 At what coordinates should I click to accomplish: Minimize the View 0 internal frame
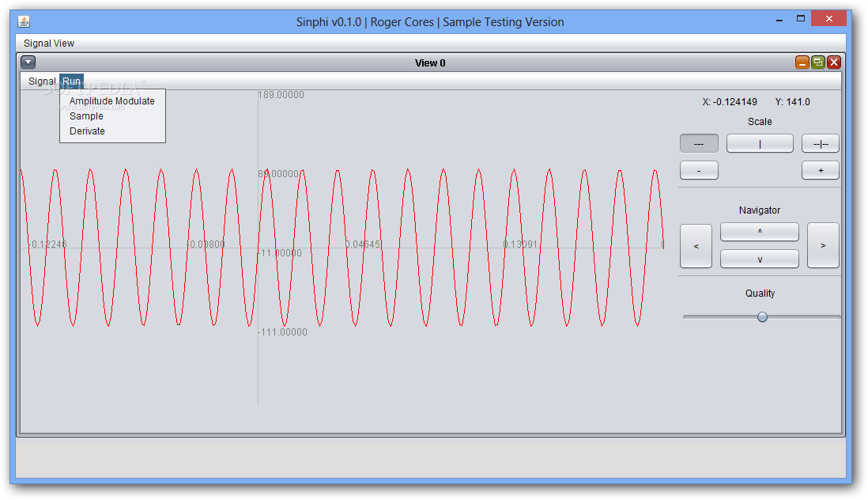(x=802, y=62)
